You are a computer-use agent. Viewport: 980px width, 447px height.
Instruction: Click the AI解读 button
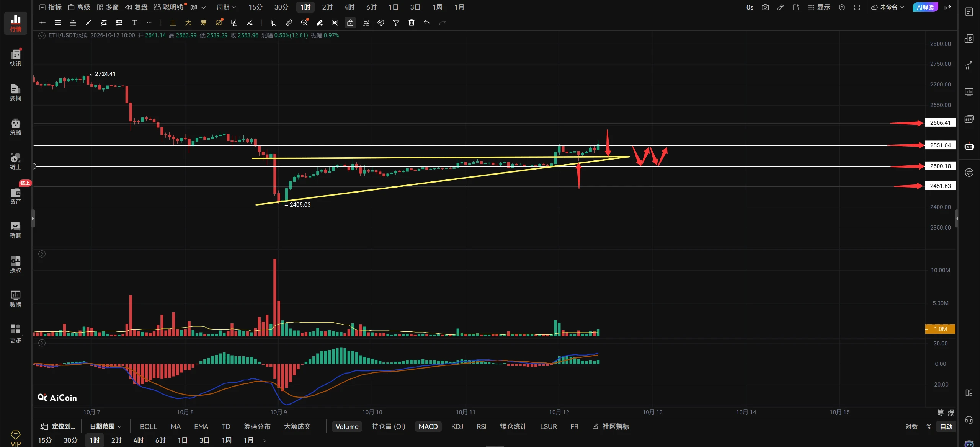[x=925, y=7]
